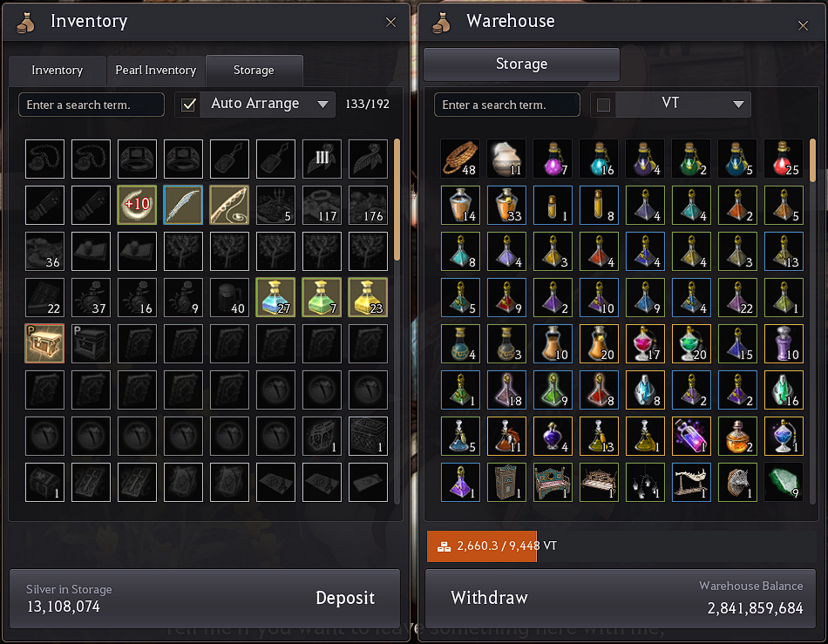Image resolution: width=828 pixels, height=644 pixels.
Task: Select the yellow potion stack of 23
Action: coord(368,297)
